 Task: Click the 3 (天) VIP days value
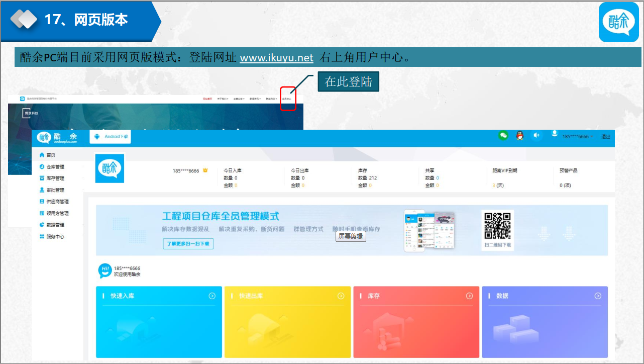pyautogui.click(x=498, y=186)
